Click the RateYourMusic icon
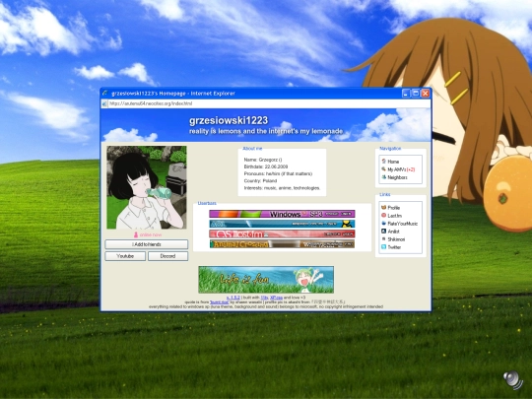The image size is (532, 399). [x=384, y=224]
